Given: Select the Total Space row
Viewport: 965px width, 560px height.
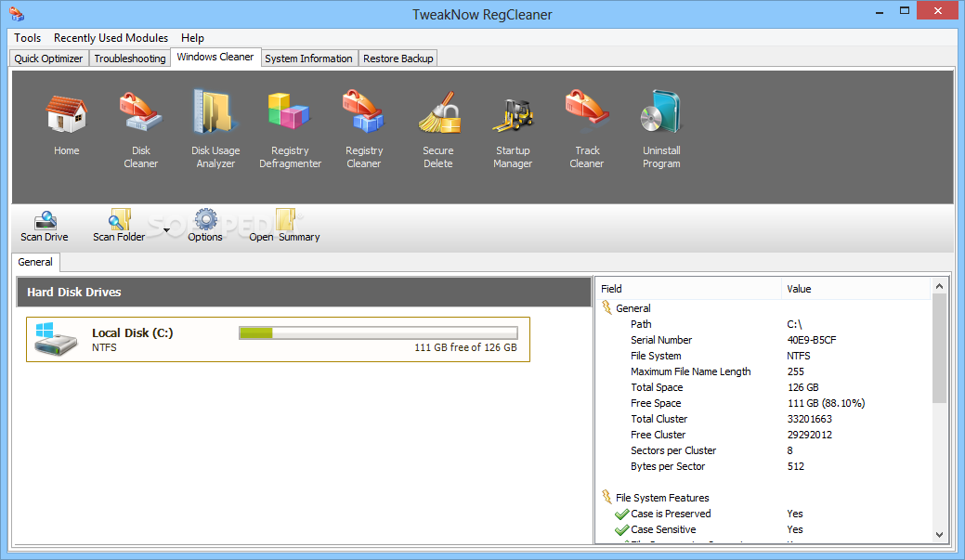Looking at the screenshot, I should click(x=763, y=387).
